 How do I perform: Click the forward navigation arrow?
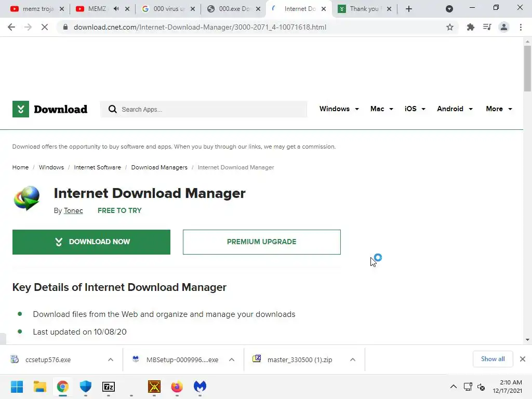(28, 27)
